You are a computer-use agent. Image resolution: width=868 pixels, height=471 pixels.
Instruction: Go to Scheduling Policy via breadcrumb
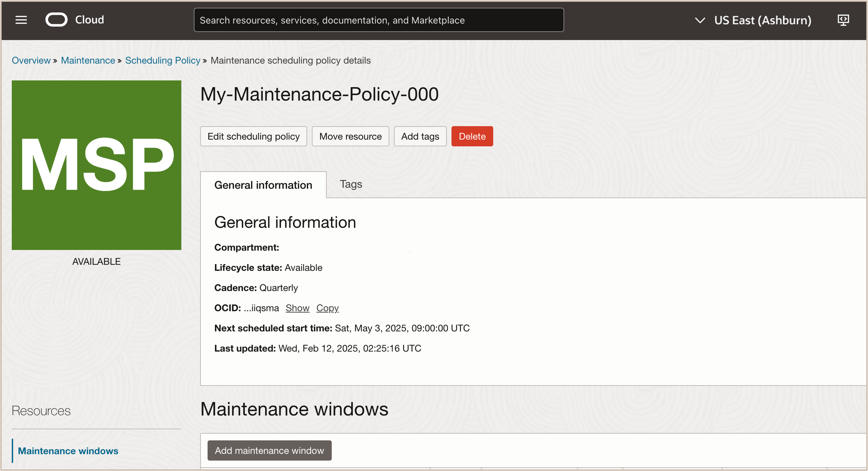pos(163,60)
